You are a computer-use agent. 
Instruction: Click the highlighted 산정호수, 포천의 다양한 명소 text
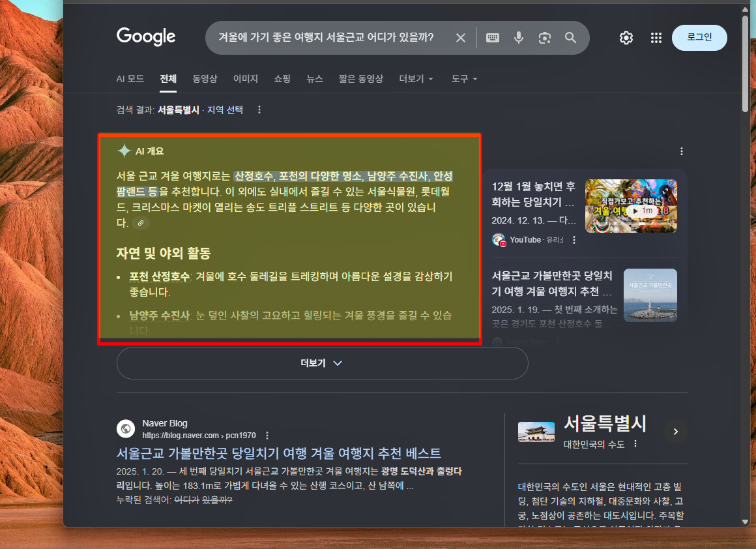[297, 176]
